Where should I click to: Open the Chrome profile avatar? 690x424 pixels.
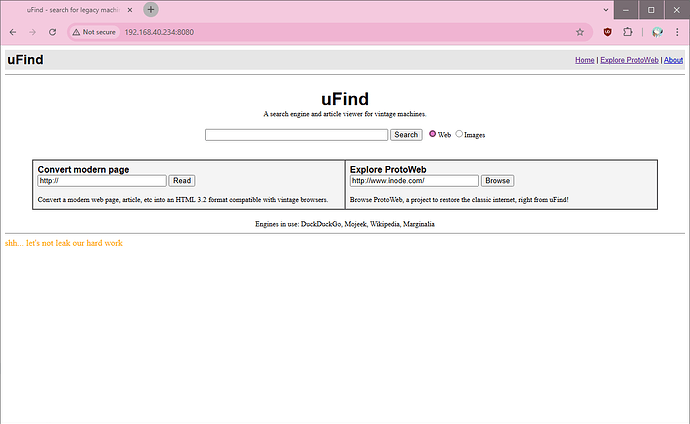(x=657, y=32)
